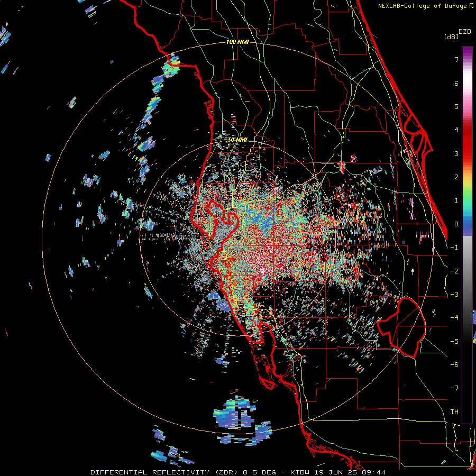Screen dimensions: 476x476
Task: Click the -2 value on color scale
Action: (x=454, y=271)
